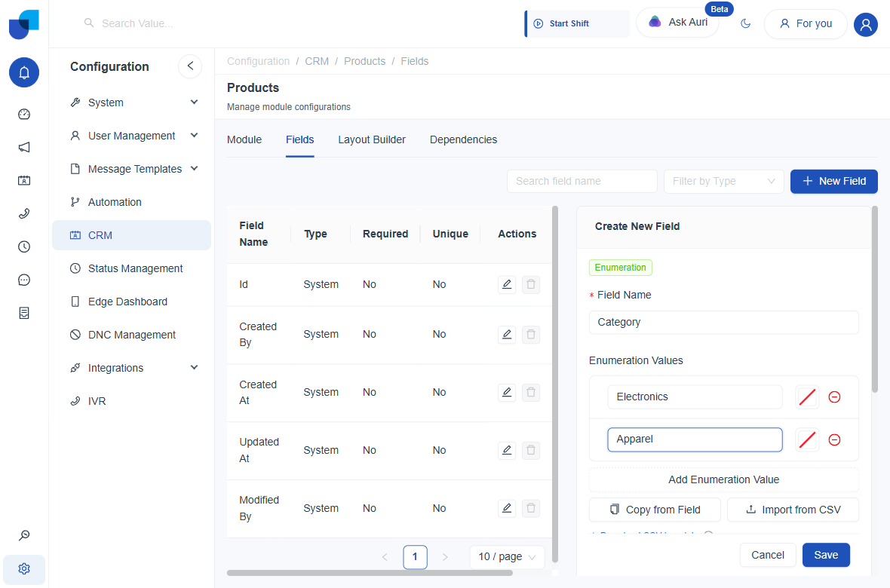Click the app logo in top-left corner

(x=24, y=24)
